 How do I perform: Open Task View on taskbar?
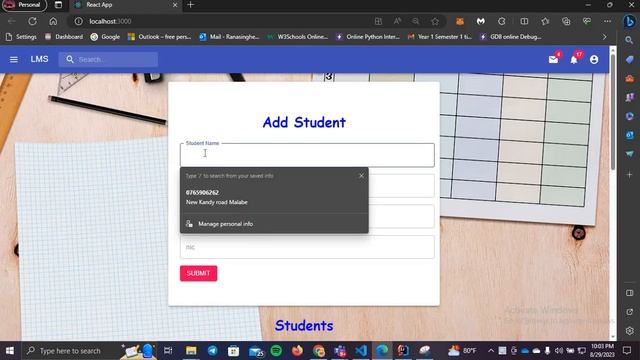tap(168, 351)
